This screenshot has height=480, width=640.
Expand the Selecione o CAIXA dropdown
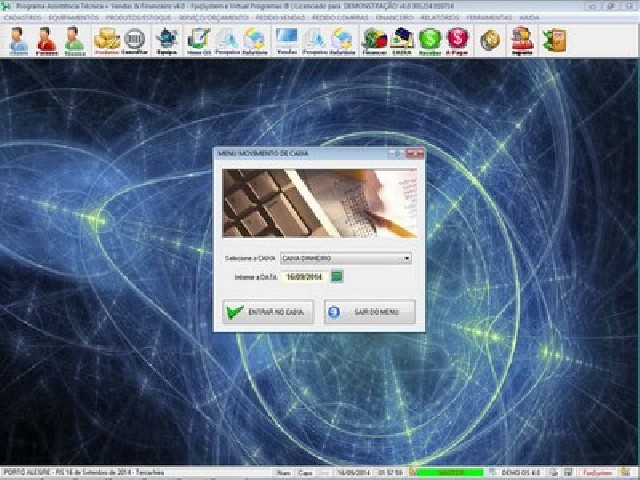point(407,258)
